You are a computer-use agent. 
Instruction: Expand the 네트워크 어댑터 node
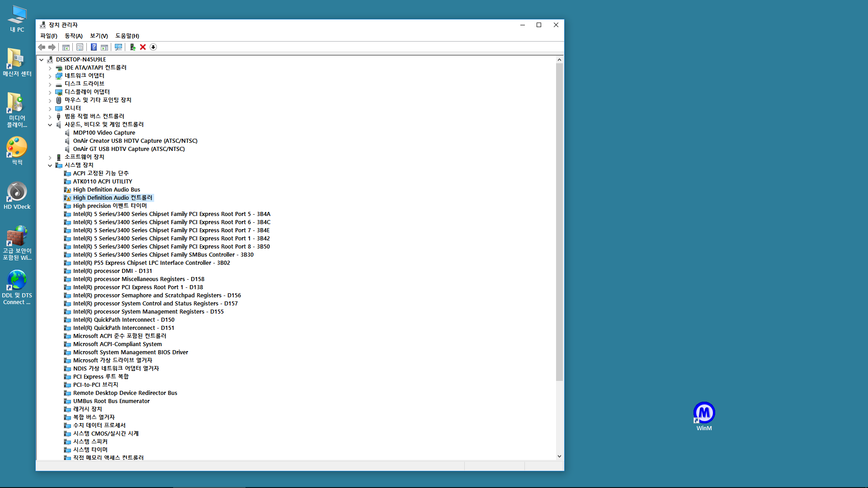pos(50,76)
